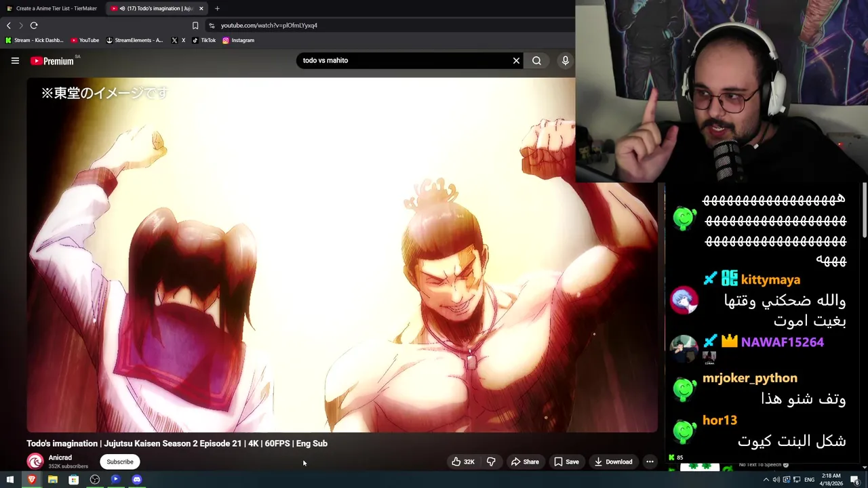868x488 pixels.
Task: Open the Windows Start menu
Action: tap(9, 480)
